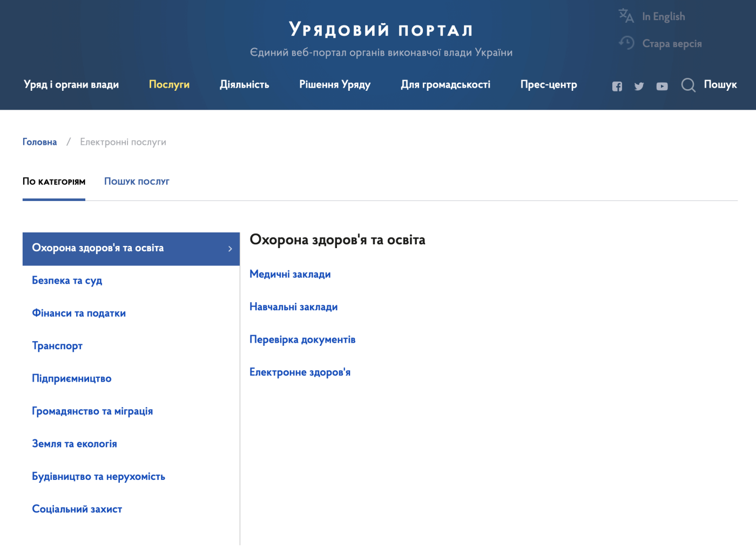
Task: Click the translate icon beside In English
Action: click(626, 16)
